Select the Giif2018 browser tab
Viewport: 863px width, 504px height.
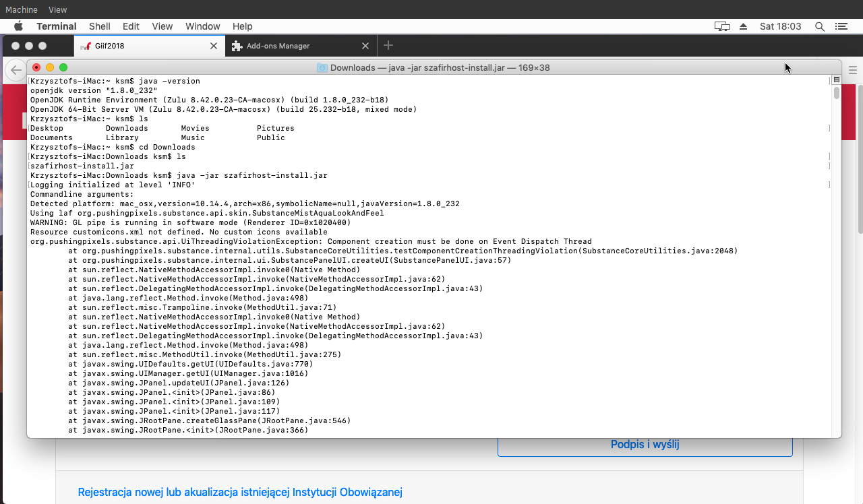coord(135,46)
